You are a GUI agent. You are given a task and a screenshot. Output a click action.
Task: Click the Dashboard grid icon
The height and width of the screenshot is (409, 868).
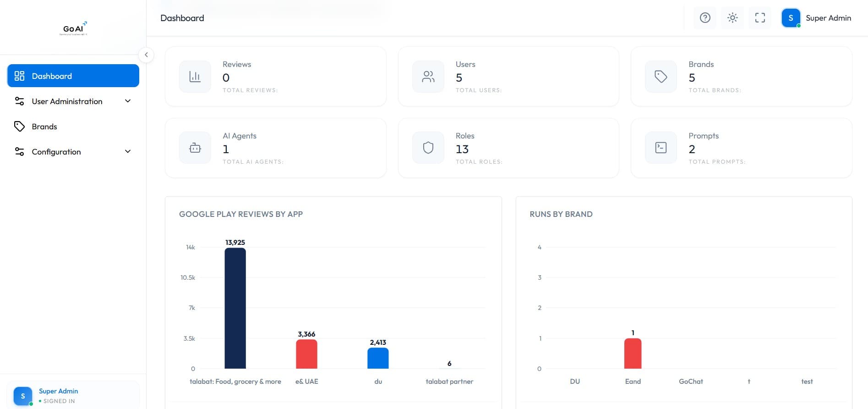click(x=19, y=76)
